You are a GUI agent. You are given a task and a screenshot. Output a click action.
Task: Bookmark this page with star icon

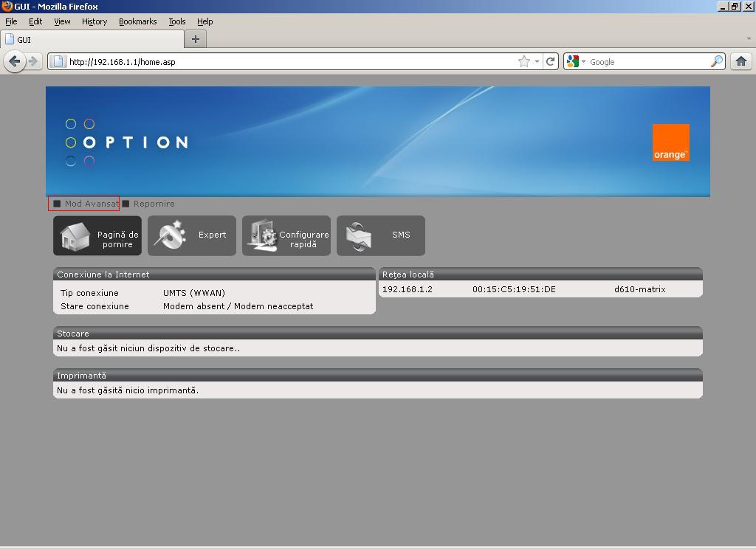pos(524,62)
